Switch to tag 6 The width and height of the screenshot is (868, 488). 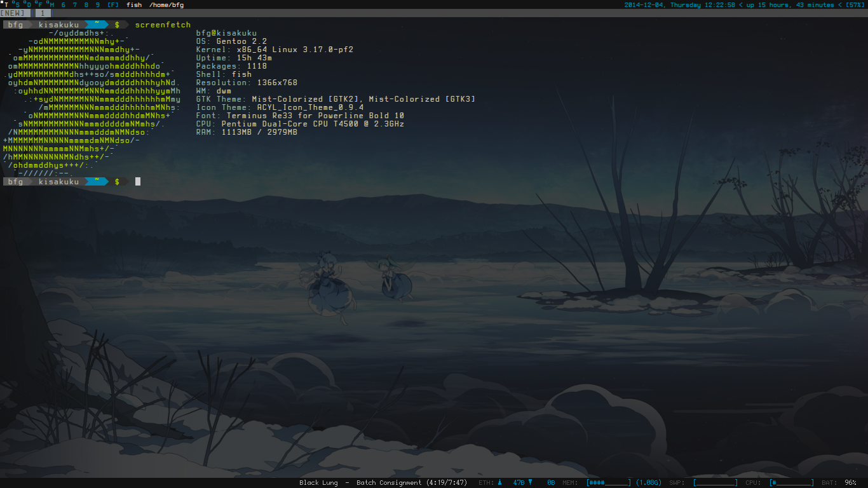point(64,4)
